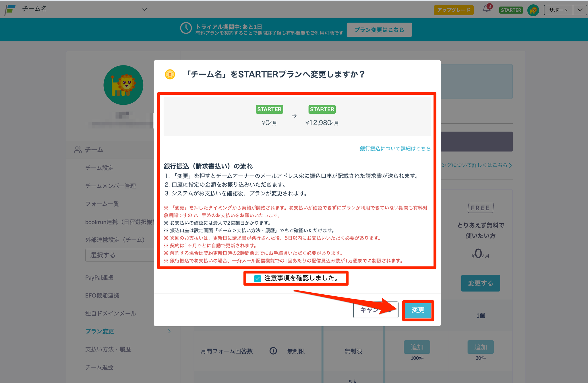The image size is (588, 383).
Task: Click the team people icon in sidebar
Action: coord(78,149)
